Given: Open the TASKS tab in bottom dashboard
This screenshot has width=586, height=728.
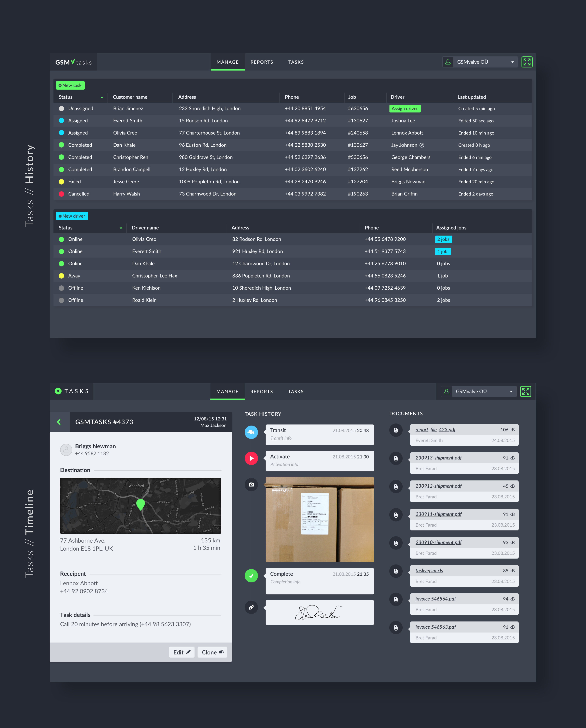Looking at the screenshot, I should [296, 392].
